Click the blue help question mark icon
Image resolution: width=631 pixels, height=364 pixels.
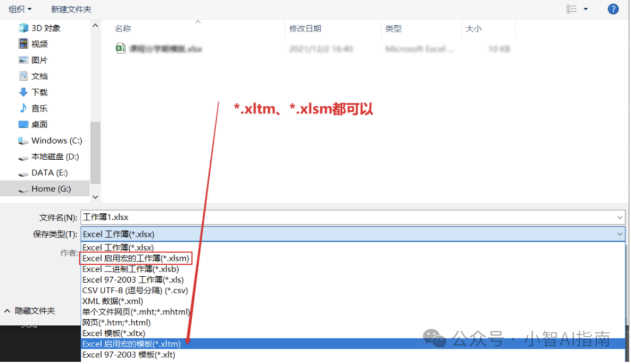613,9
